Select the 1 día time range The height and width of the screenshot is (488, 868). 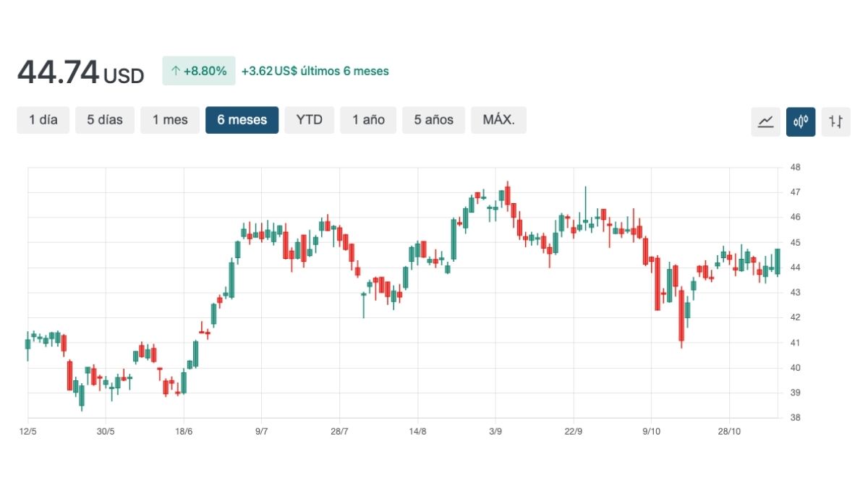pos(43,120)
